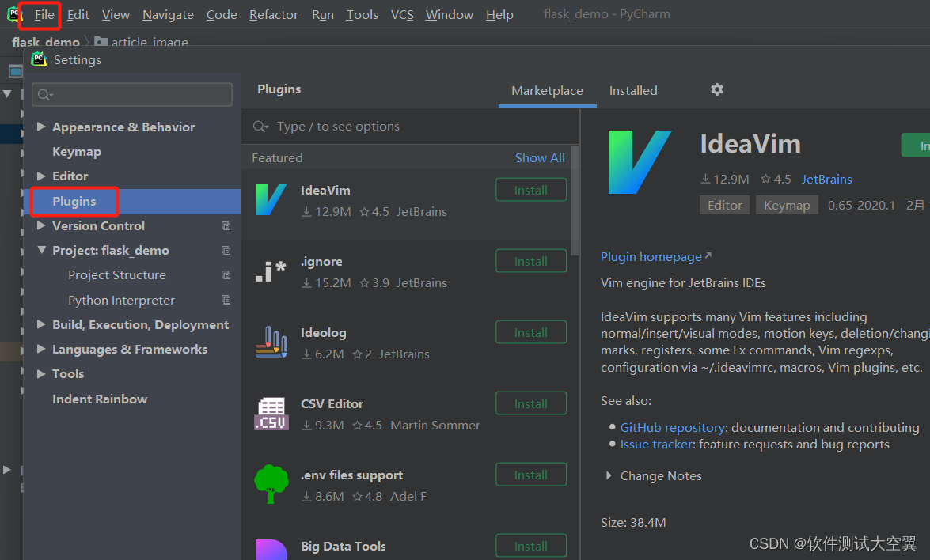Expand Languages & Frameworks node
The width and height of the screenshot is (930, 560).
coord(41,349)
